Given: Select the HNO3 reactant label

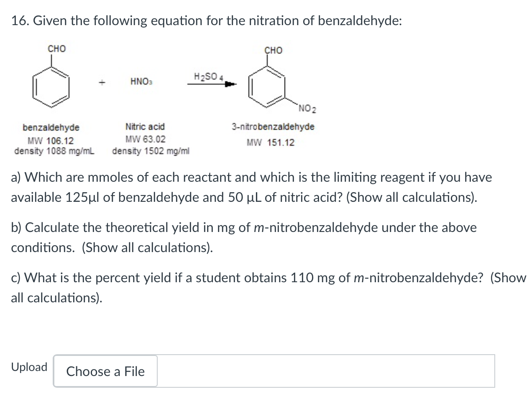Looking at the screenshot, I should pos(141,81).
